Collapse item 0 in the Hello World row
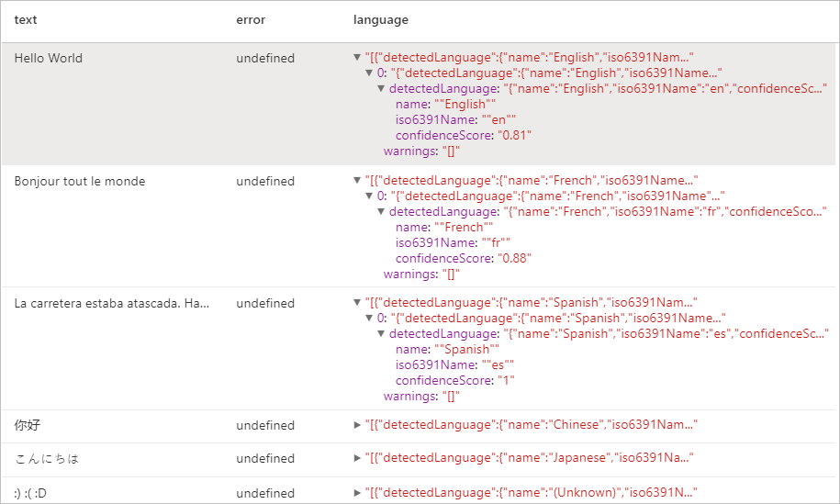Screen dimensions: 840x504 (x=370, y=73)
